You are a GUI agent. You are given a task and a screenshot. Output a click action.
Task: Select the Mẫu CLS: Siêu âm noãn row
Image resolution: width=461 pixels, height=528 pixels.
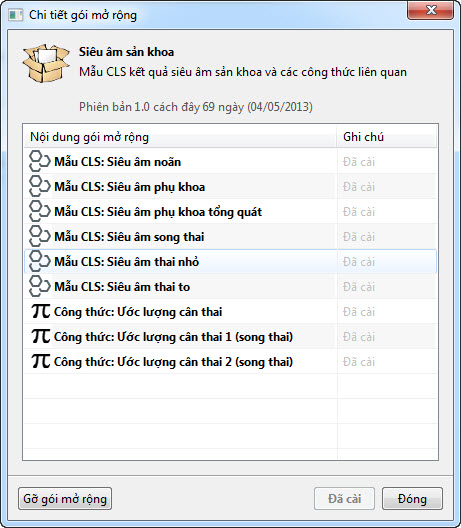coord(230,162)
